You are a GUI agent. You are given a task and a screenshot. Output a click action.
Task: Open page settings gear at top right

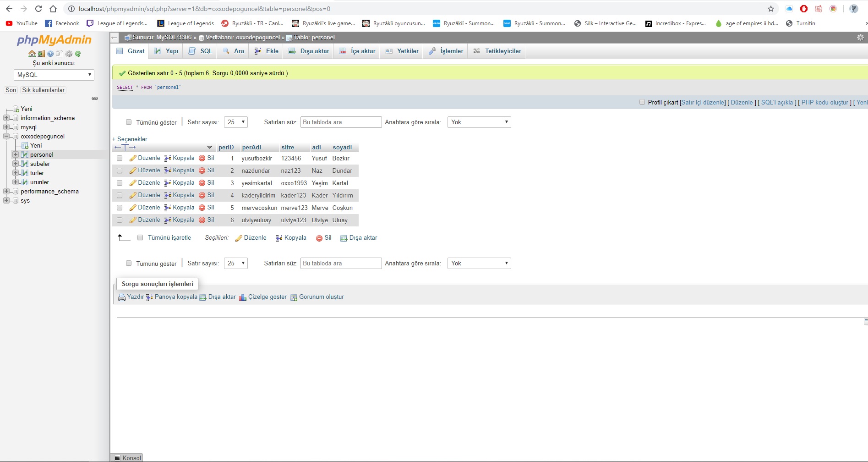(860, 38)
